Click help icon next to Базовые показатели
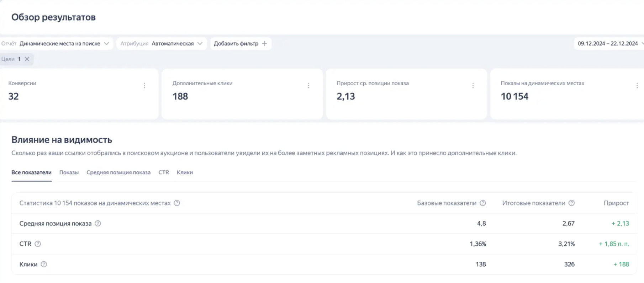The image size is (644, 283). 483,203
